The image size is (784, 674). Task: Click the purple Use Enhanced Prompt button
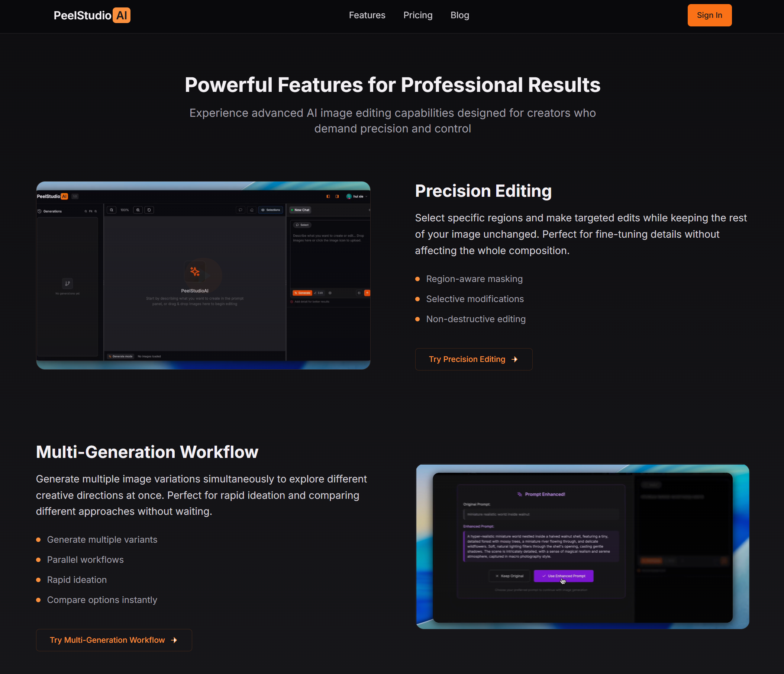pos(563,576)
